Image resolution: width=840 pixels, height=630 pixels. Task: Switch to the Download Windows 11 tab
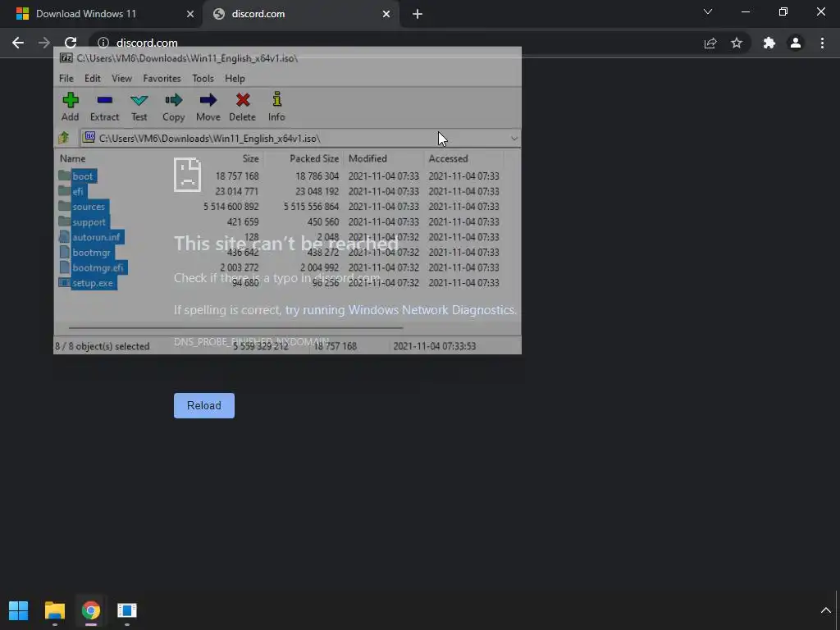click(x=101, y=14)
